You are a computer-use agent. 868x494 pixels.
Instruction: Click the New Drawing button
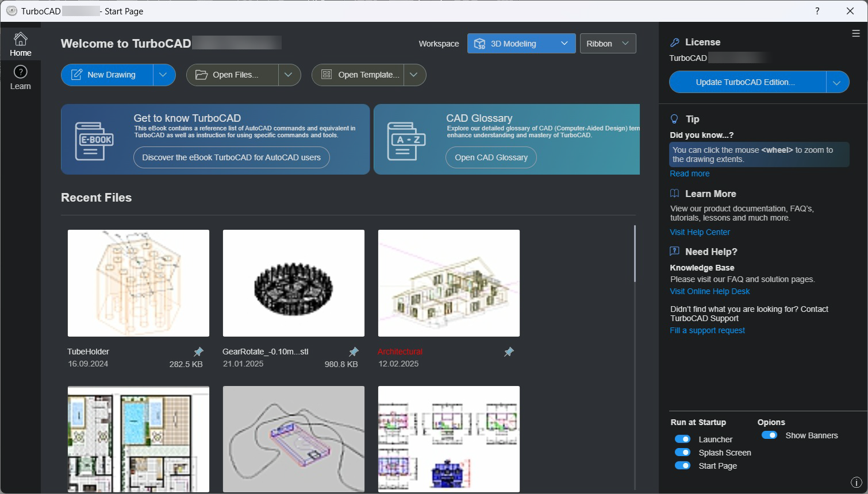coord(107,75)
